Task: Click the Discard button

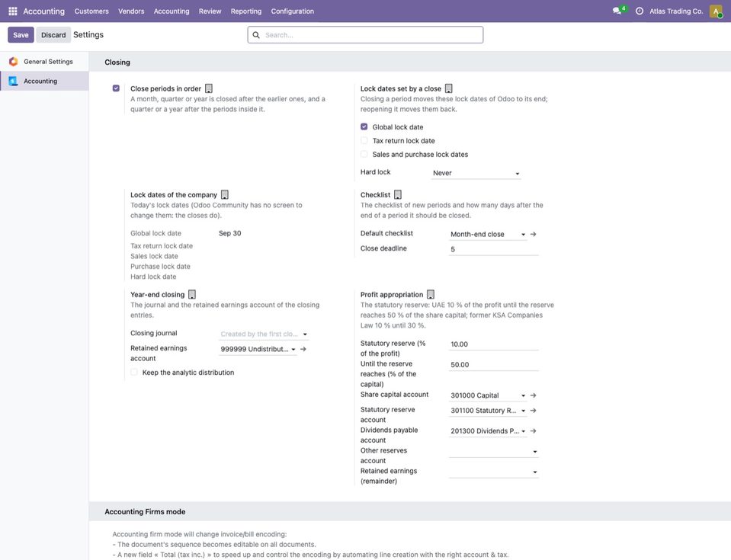Action: tap(53, 35)
